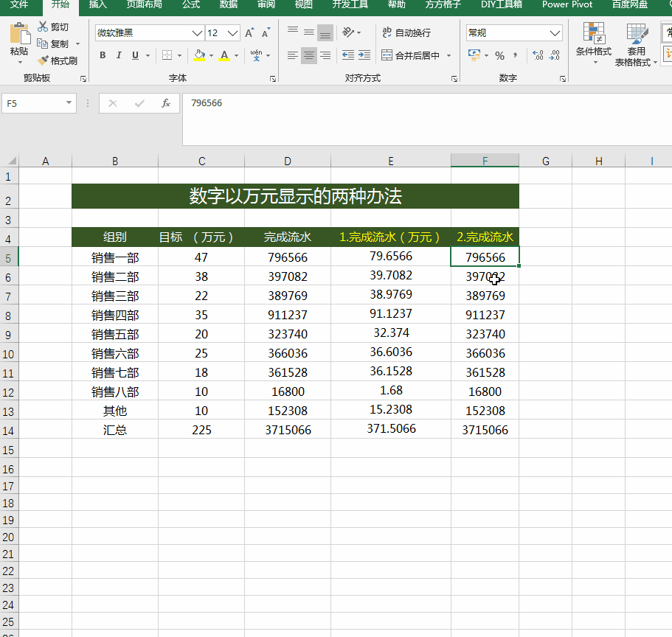Click the accounting number format icon
This screenshot has width=672, height=637.
474,55
